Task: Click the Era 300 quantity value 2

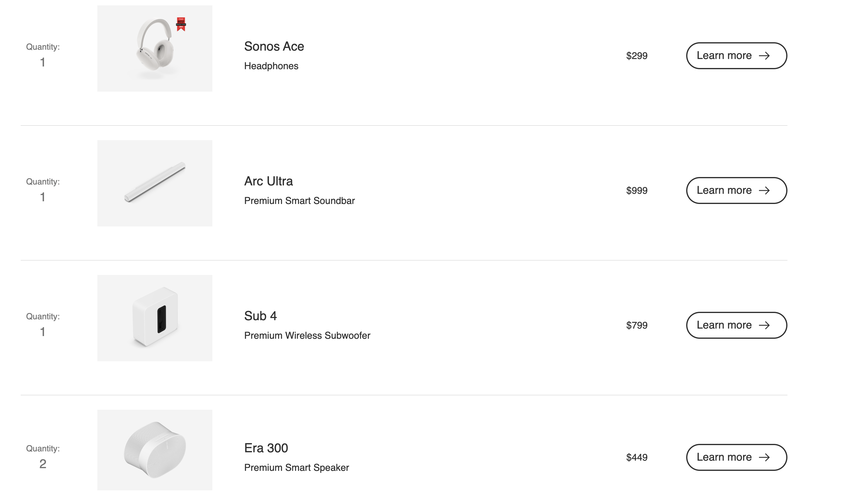Action: pos(43,464)
